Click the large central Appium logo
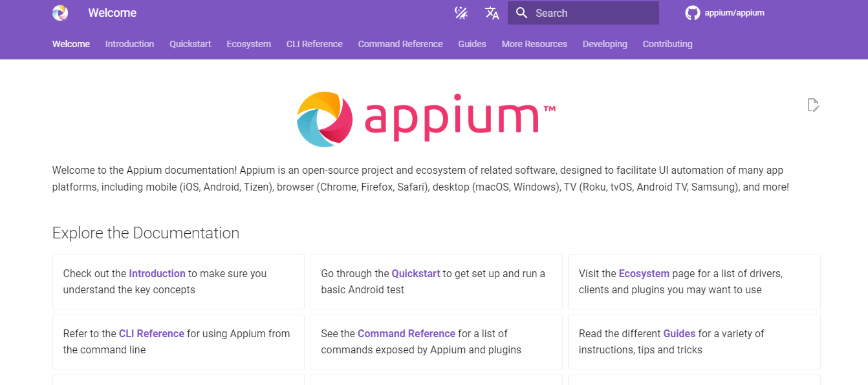868x385 pixels. 426,120
